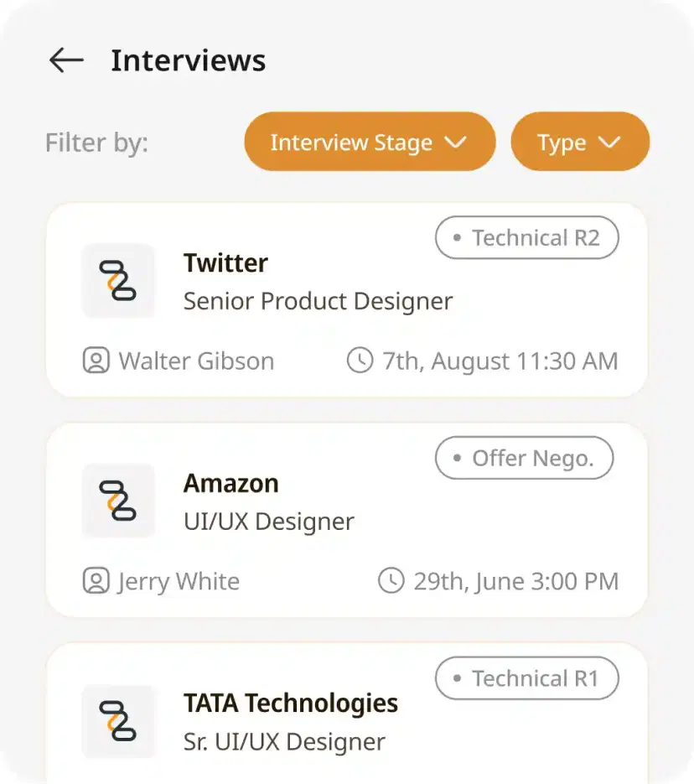Click the TATA Technologies logo icon

[118, 720]
